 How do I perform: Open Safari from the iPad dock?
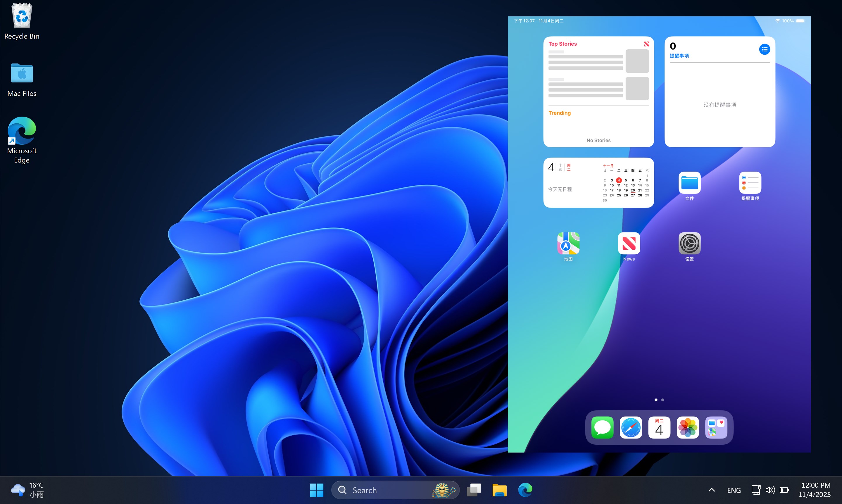point(631,427)
